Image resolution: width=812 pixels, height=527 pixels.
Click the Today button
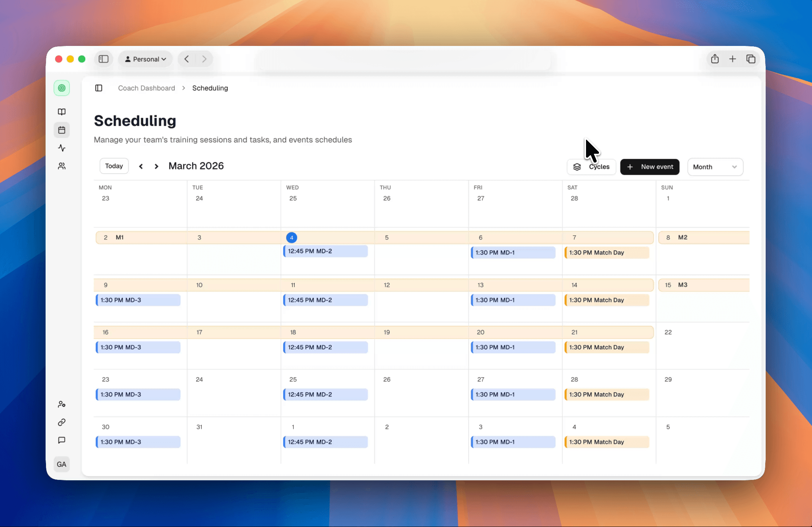tap(114, 166)
